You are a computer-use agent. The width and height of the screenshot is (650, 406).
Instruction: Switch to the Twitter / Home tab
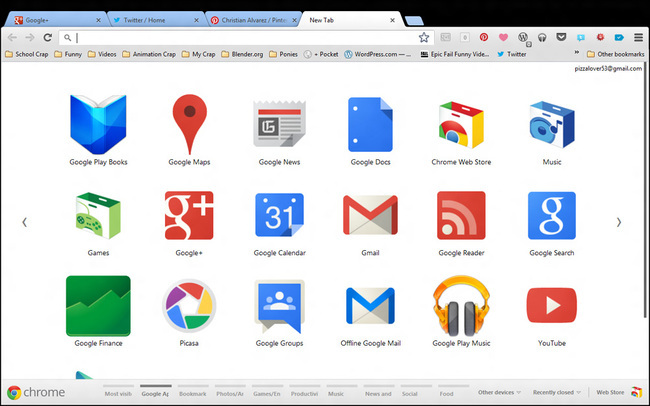(x=155, y=20)
